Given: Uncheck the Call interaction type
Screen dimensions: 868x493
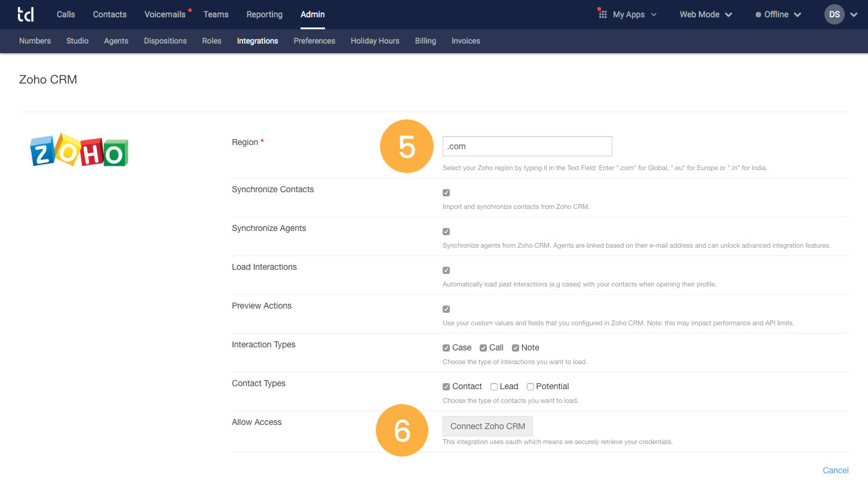Looking at the screenshot, I should pyautogui.click(x=483, y=348).
